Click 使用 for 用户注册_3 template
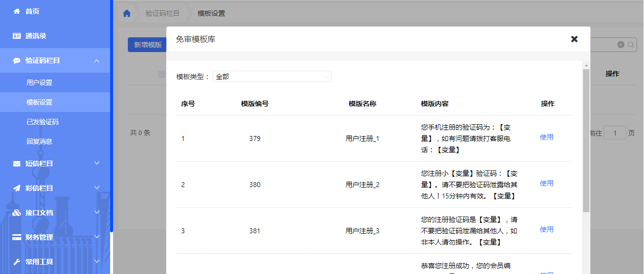Screen dimensions: 644x274 point(547,229)
